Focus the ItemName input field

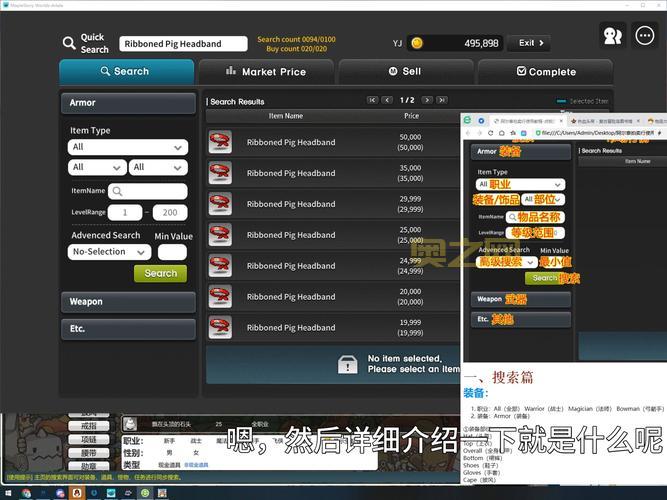148,191
